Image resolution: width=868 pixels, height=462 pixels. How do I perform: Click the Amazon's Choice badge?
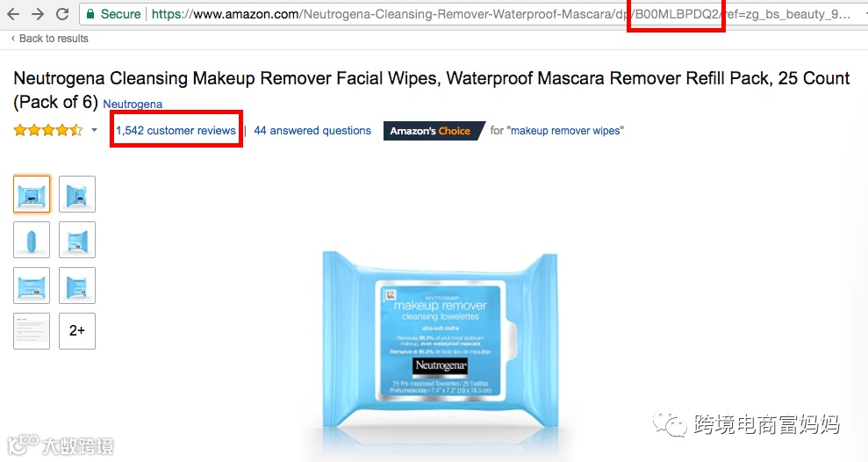(x=434, y=131)
